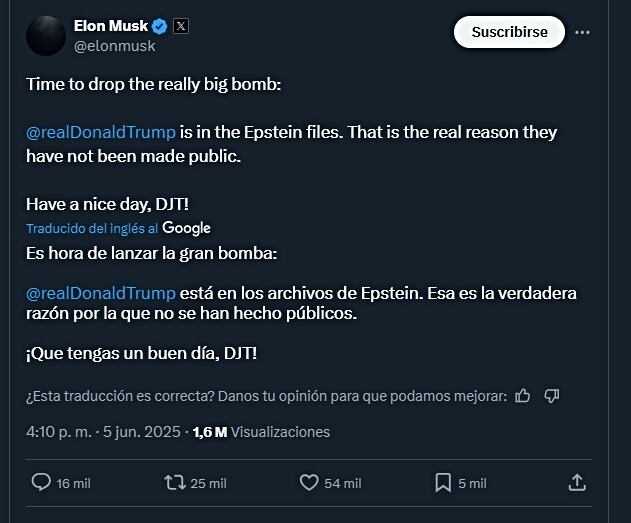Open Elon Musk profile picture

coord(46,36)
